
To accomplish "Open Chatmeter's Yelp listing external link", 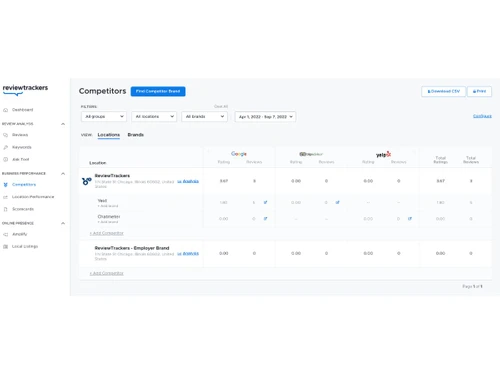I will tap(410, 219).
